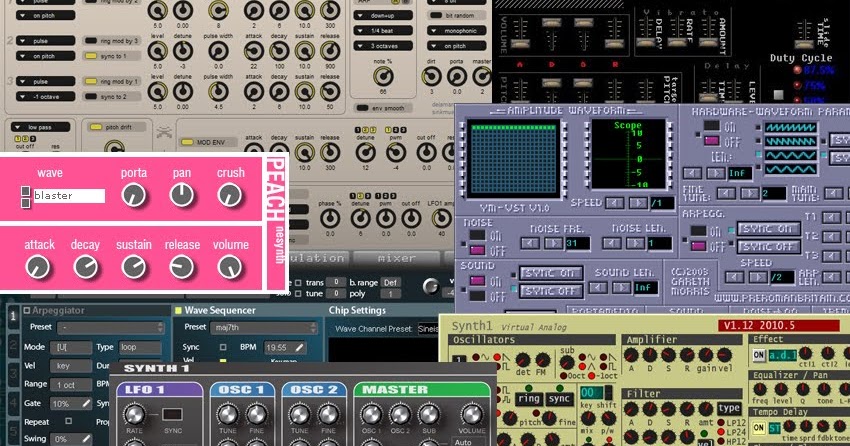Select bottom triangle hardware waveform in YM-VST
This screenshot has height=446, width=850.
(x=790, y=170)
